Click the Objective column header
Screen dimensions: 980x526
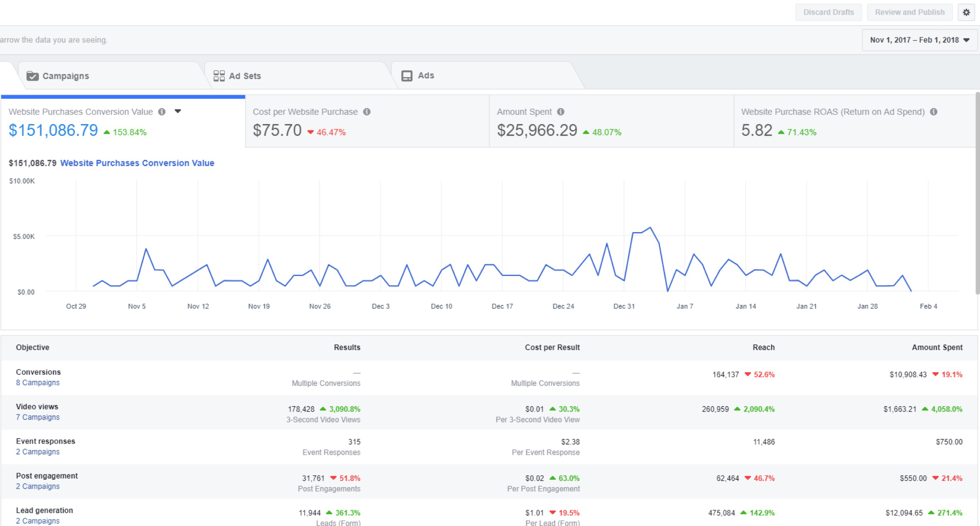(32, 347)
